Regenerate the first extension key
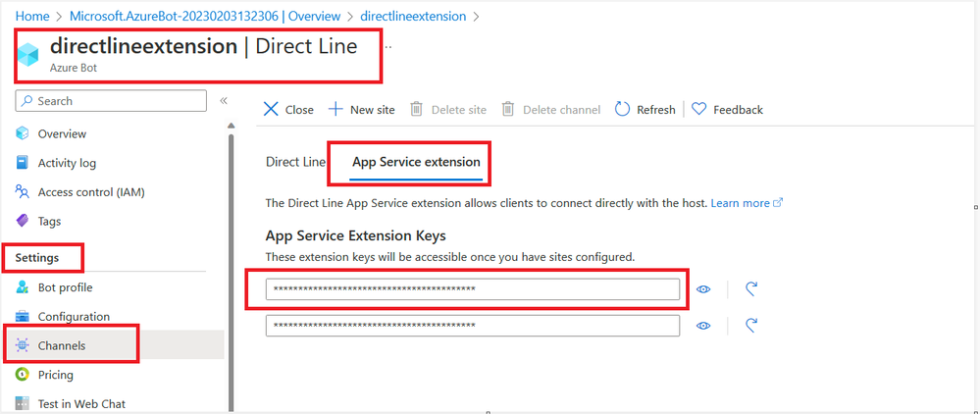The height and width of the screenshot is (414, 980). pos(751,289)
